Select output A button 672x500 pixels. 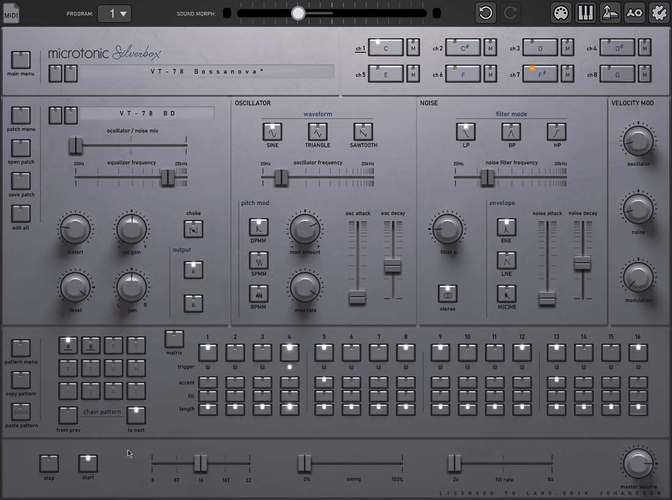(x=193, y=270)
